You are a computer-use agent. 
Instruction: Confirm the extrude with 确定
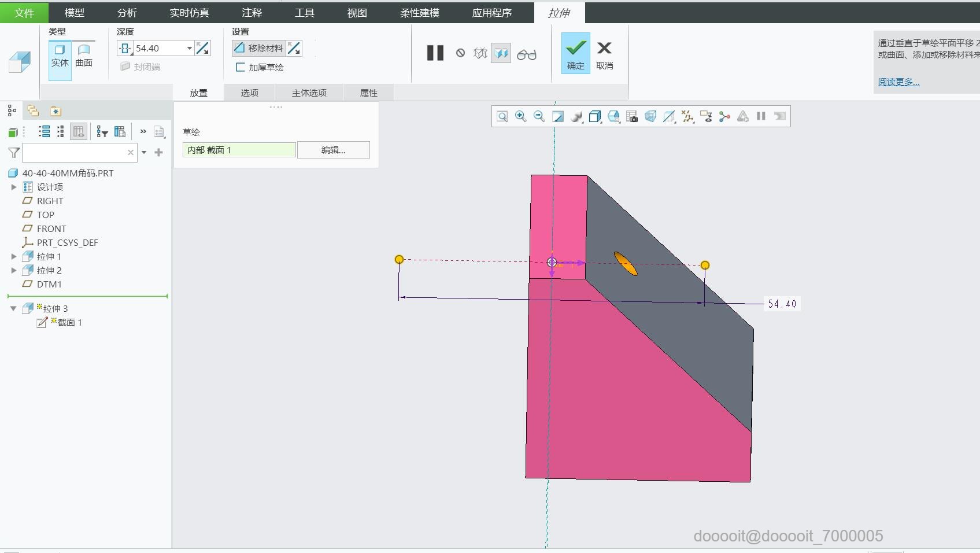tap(575, 53)
